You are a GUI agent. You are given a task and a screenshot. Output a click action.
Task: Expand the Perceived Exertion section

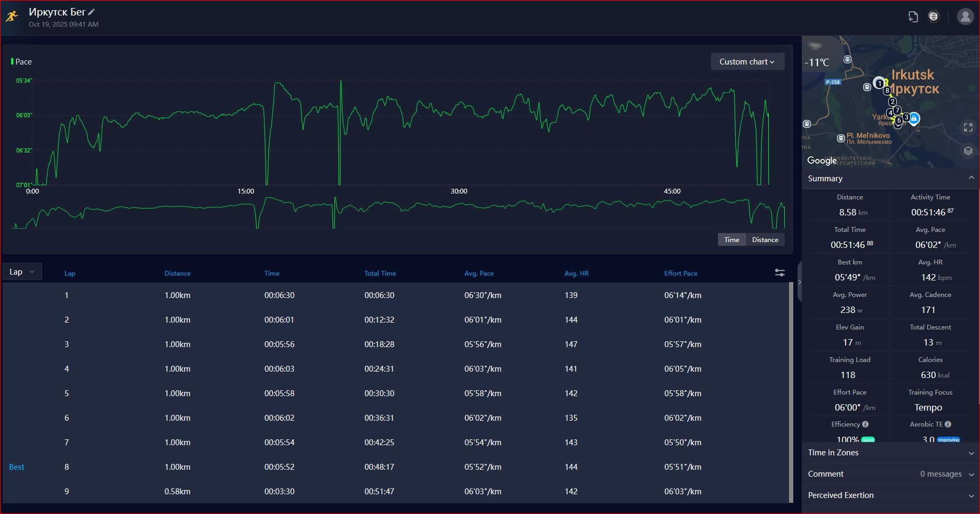click(x=890, y=495)
